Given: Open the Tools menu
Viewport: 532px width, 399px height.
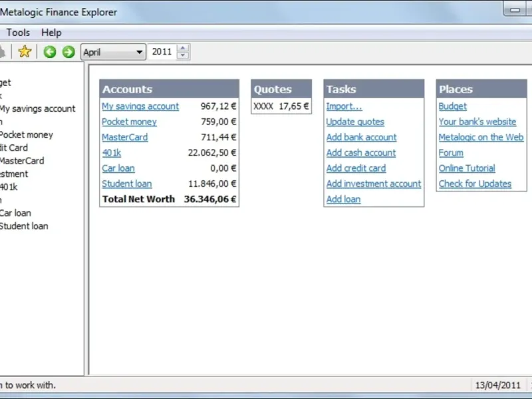Looking at the screenshot, I should click(x=18, y=33).
